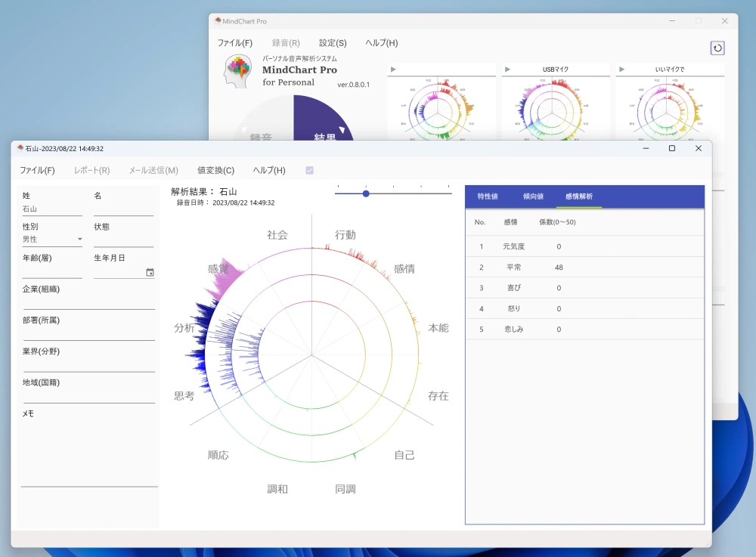Play the USBマイク recording
The height and width of the screenshot is (557, 756).
pyautogui.click(x=507, y=70)
